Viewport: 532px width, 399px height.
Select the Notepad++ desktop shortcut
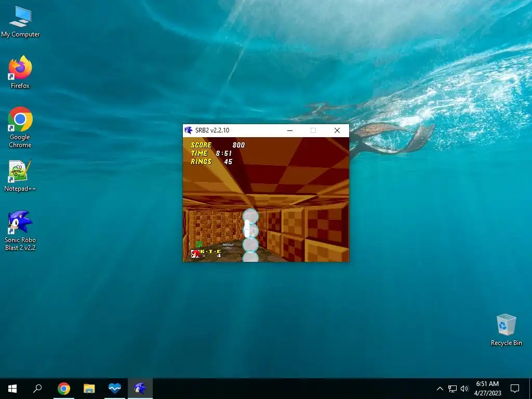pyautogui.click(x=20, y=176)
